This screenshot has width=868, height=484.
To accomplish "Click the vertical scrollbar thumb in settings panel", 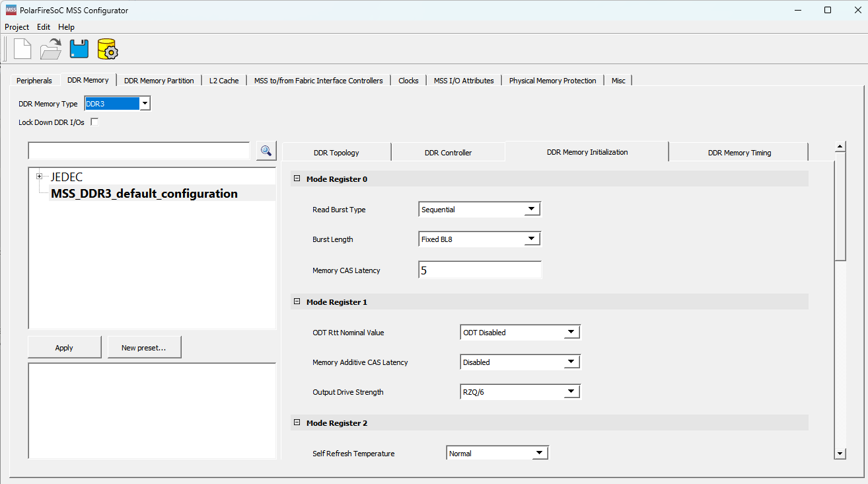I will (840, 207).
